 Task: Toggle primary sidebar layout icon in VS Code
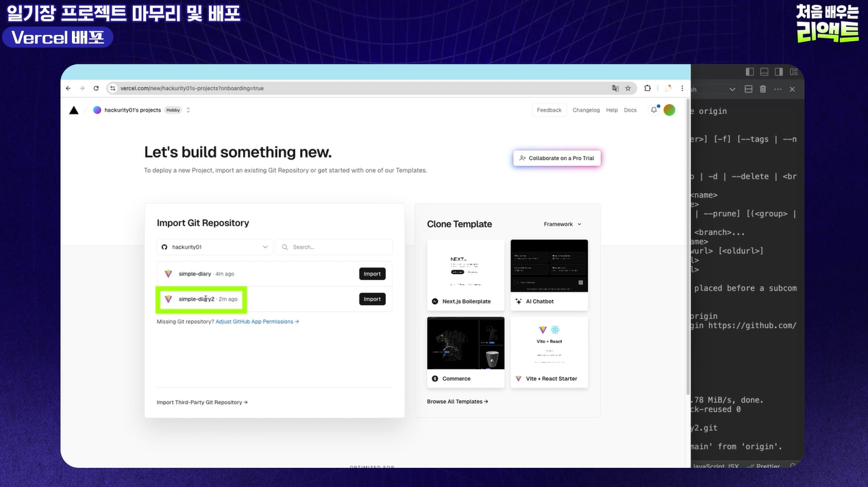tap(749, 72)
